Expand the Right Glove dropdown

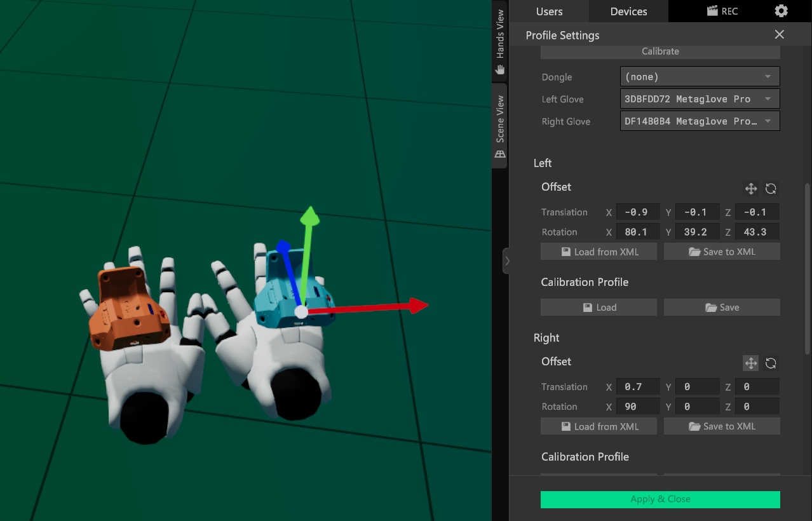click(700, 121)
